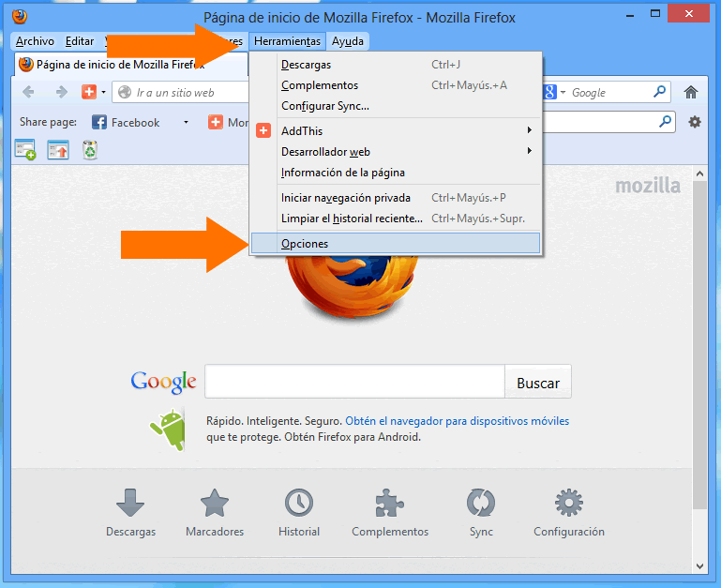Open Complementos puzzle shortcut at page bottom

click(390, 513)
